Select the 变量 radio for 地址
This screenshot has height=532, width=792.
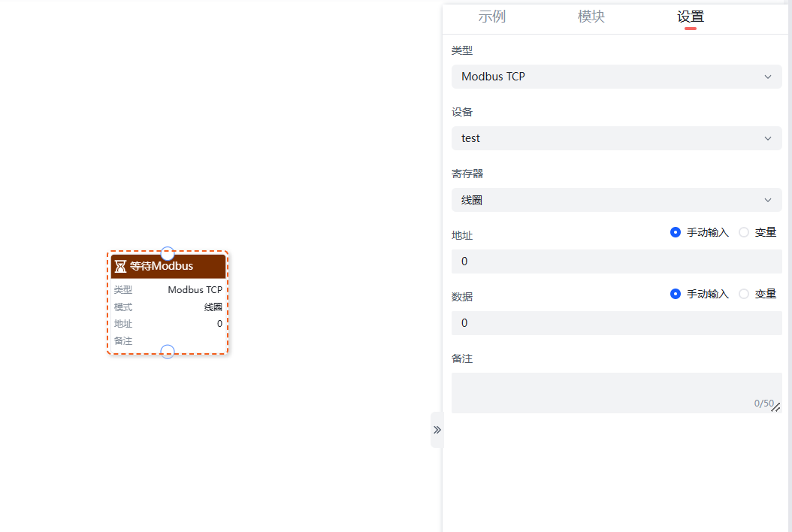click(x=744, y=232)
